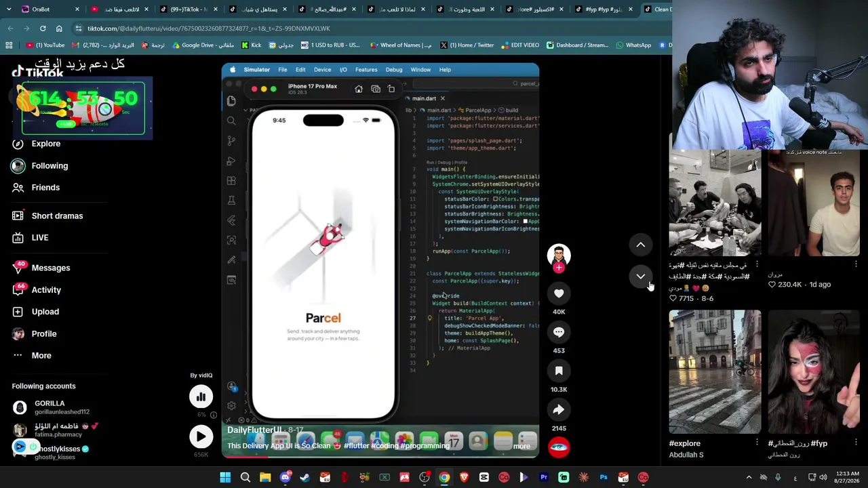Open the comments bubble icon

point(559,332)
